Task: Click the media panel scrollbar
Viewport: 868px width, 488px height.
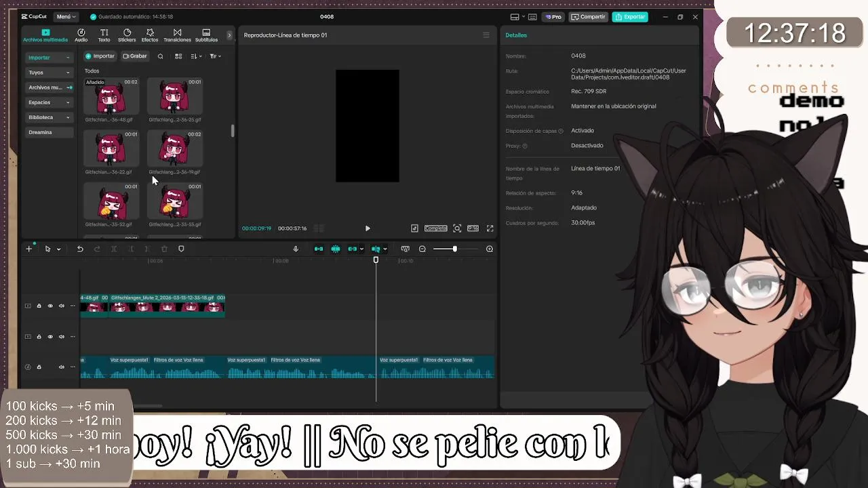Action: pos(233,131)
